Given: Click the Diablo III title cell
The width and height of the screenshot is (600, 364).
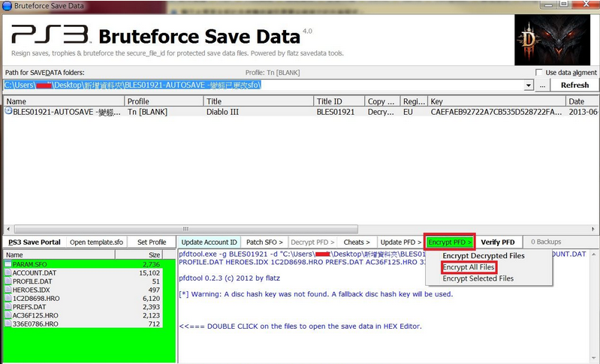Looking at the screenshot, I should (x=222, y=112).
